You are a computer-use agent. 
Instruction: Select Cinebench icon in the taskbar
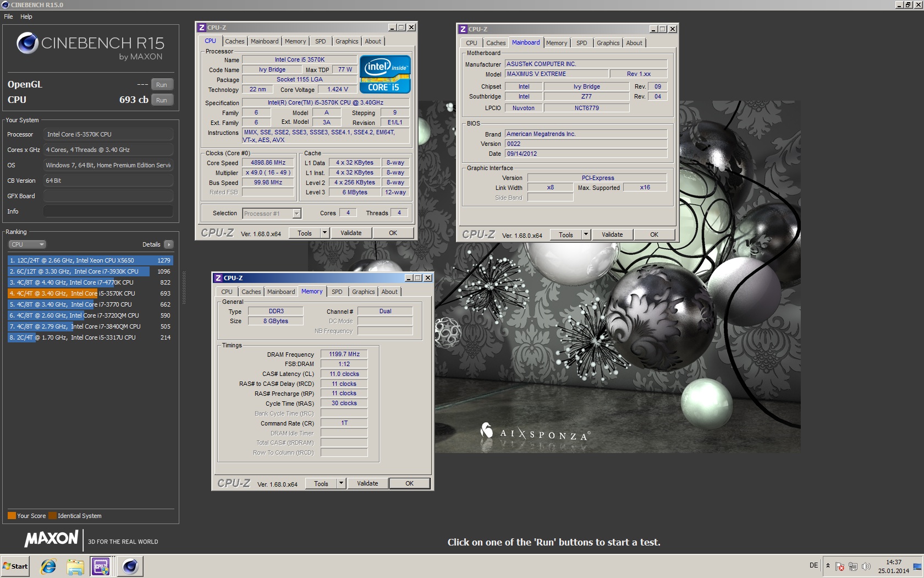tap(130, 566)
